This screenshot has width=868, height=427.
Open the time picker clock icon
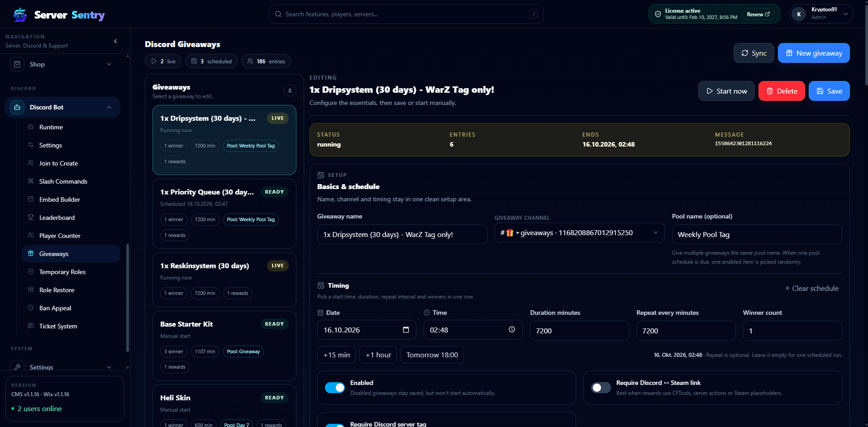tap(512, 330)
